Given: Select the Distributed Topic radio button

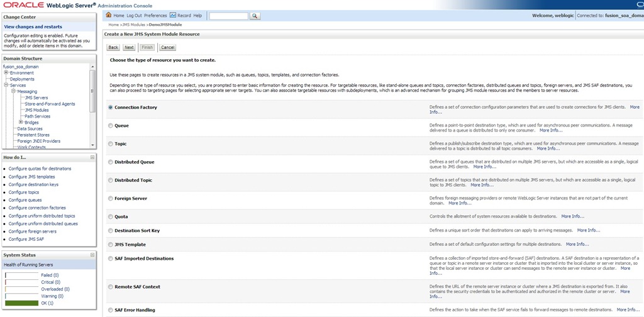Looking at the screenshot, I should (111, 181).
